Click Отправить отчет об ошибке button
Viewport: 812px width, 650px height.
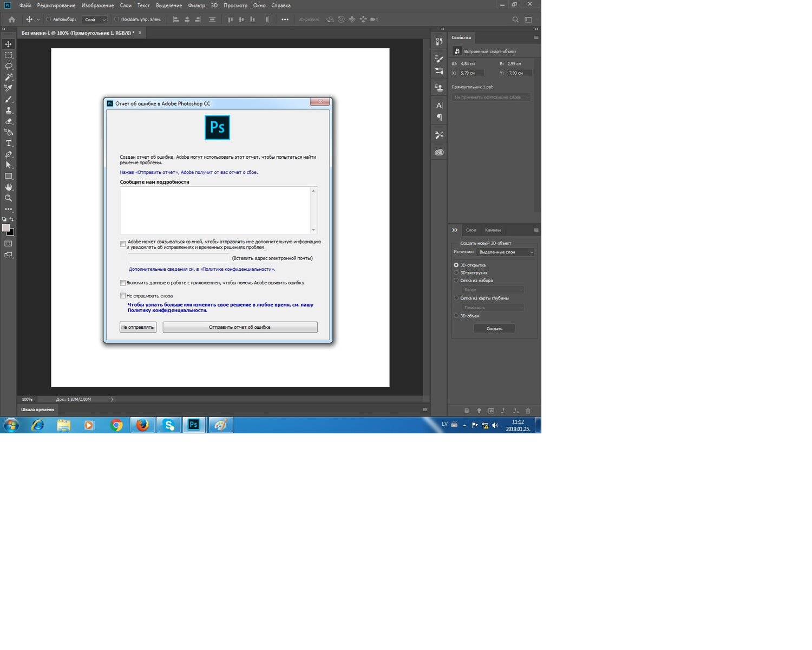coord(240,327)
